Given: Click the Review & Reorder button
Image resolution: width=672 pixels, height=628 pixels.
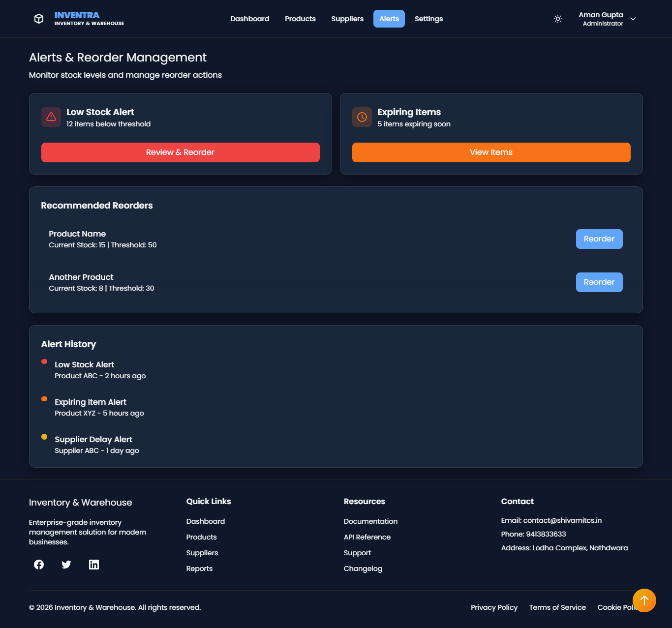Looking at the screenshot, I should click(x=181, y=152).
